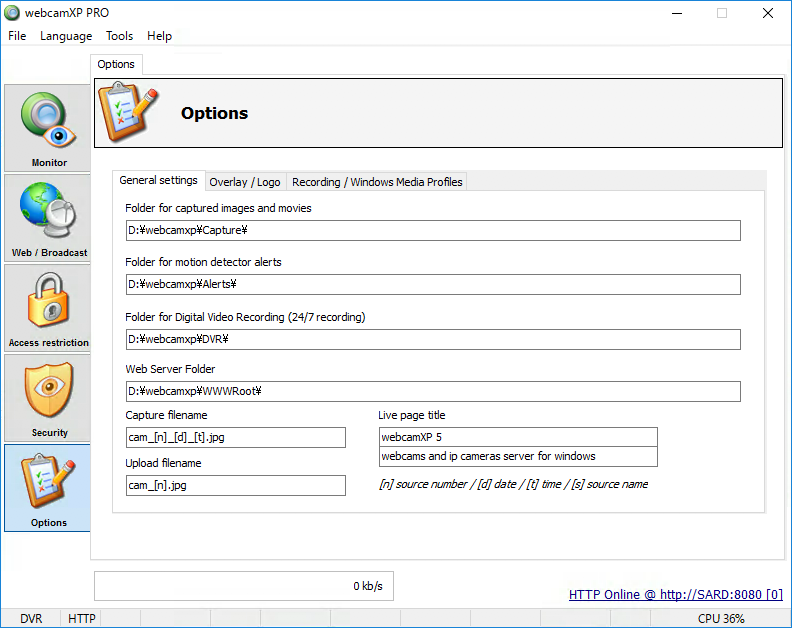Click the webcamXP title bar app icon
The width and height of the screenshot is (792, 628).
pos(12,13)
